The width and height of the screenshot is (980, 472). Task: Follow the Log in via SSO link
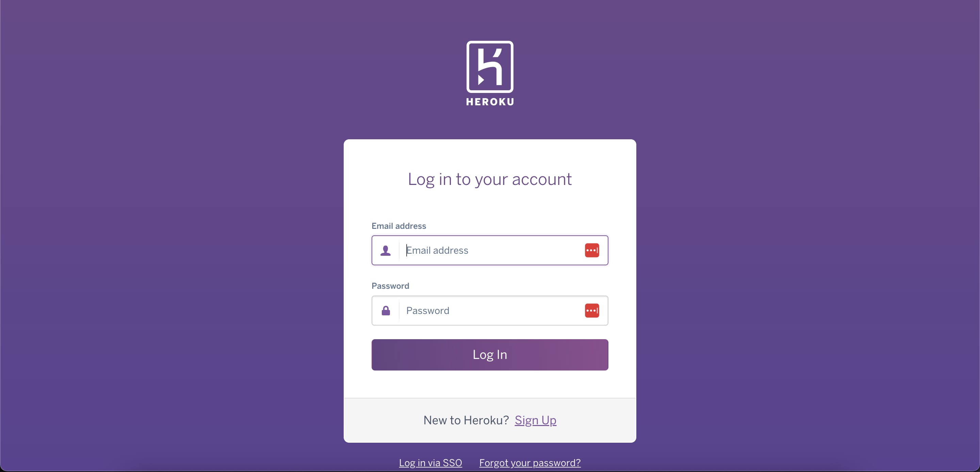point(430,463)
